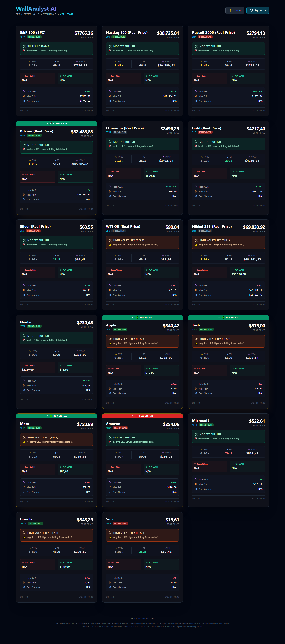
Task: Select the Apple BUY SIGNAL banner
Action: pyautogui.click(x=142, y=318)
